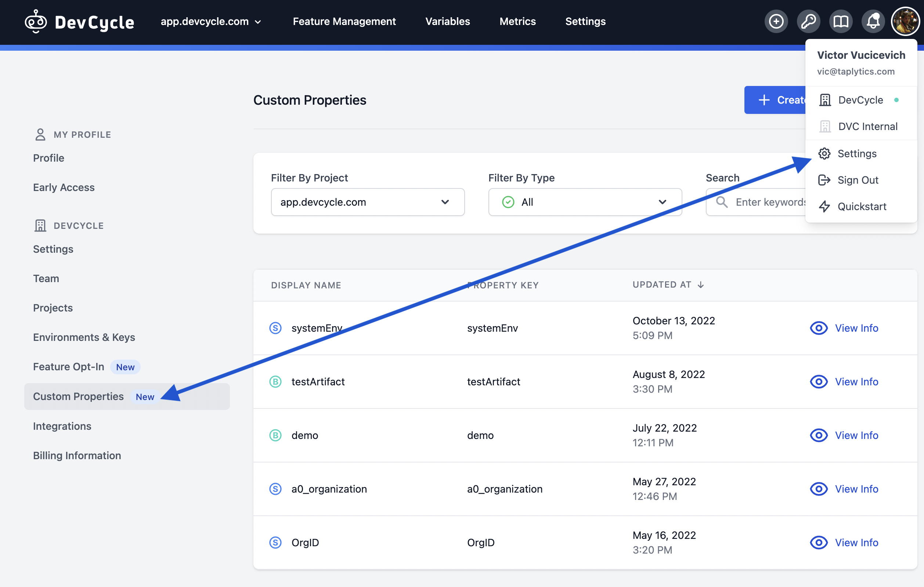The width and height of the screenshot is (924, 587).
Task: Open the Filter By Project dropdown
Action: coord(367,202)
